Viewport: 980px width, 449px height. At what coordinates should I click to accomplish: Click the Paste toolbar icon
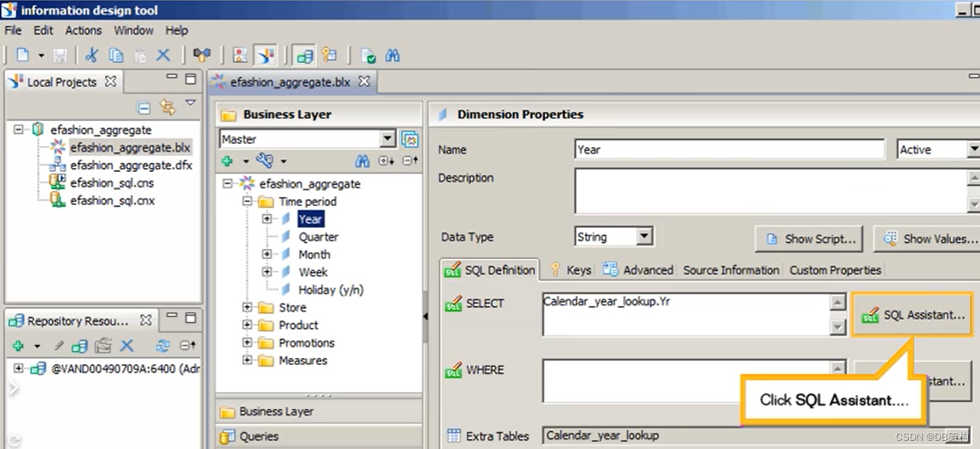[x=140, y=55]
